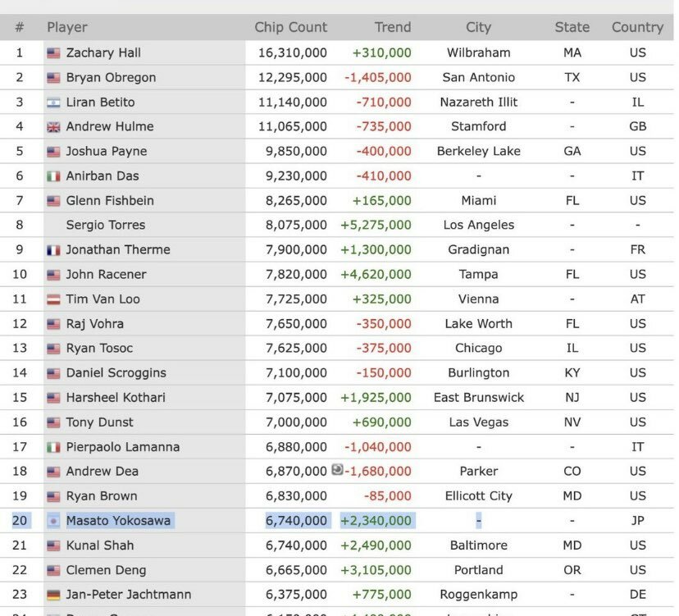Click the German flag next to Jan-Peter Jachtmann
The image size is (679, 616).
point(53,595)
